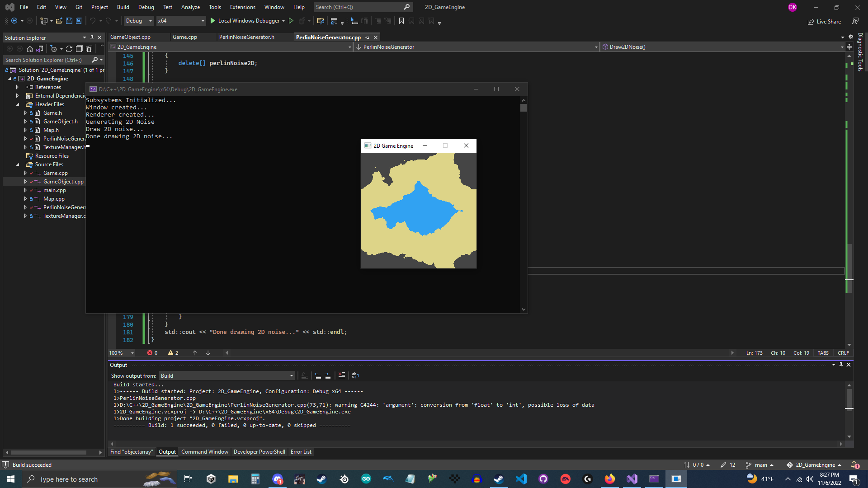Click the main branch indicator in status bar

pos(762,465)
